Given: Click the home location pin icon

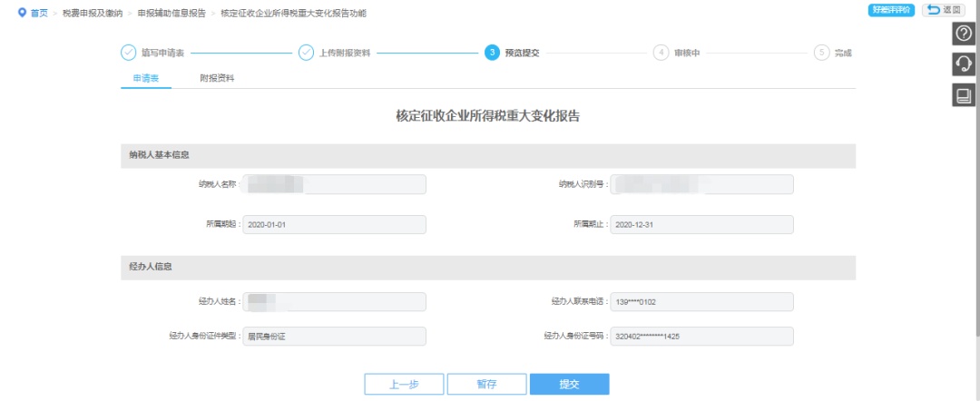Looking at the screenshot, I should tap(22, 13).
